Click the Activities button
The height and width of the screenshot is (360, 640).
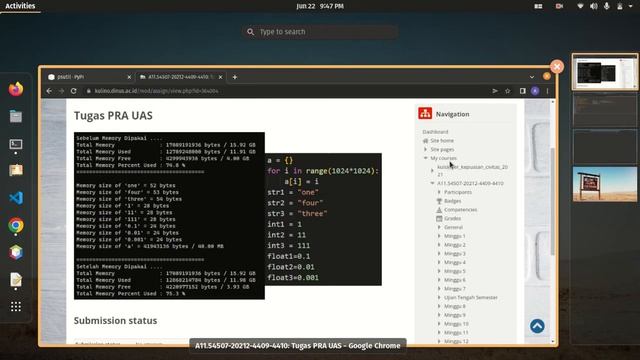point(20,6)
